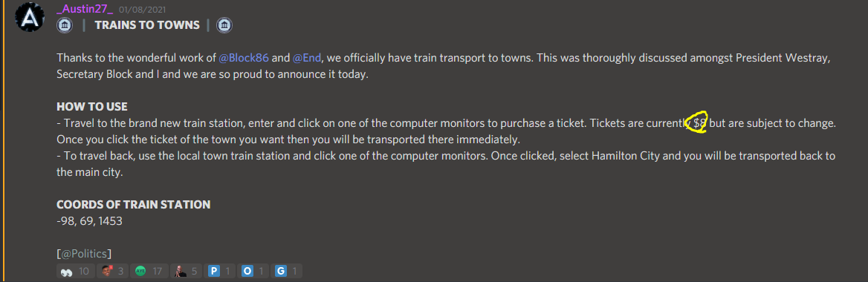This screenshot has width=868, height=282.
Task: Click the HOW TO USE heading
Action: point(92,107)
